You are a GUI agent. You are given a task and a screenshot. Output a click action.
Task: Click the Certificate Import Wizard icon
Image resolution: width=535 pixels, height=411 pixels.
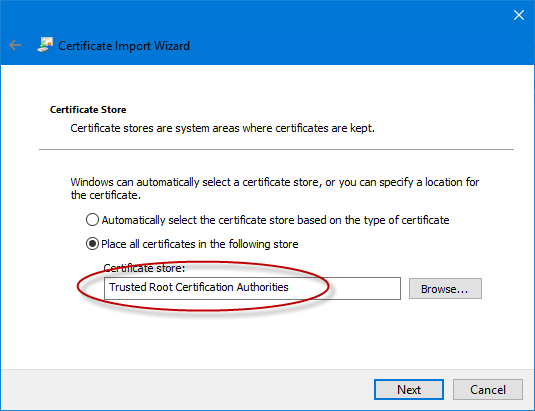click(x=45, y=45)
